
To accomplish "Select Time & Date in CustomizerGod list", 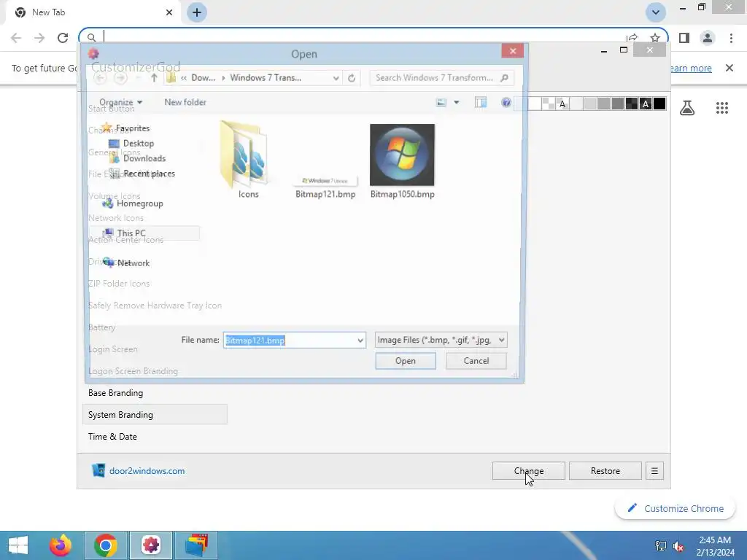I will pos(112,437).
